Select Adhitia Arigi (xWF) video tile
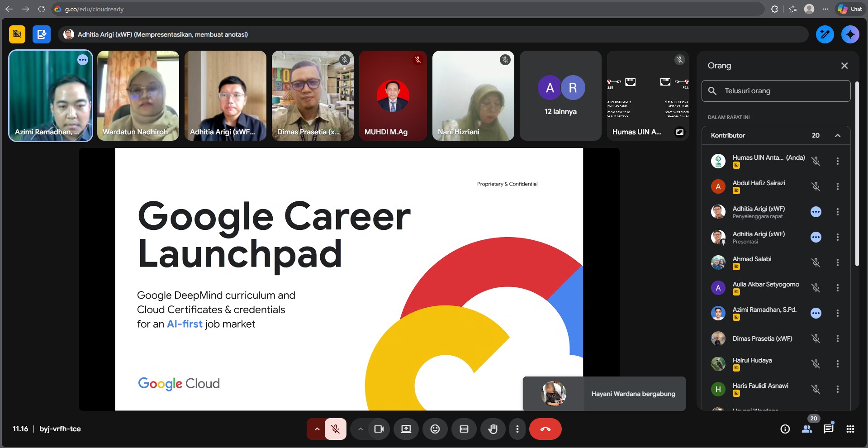Screen dimensions: 868x448 [x=225, y=95]
